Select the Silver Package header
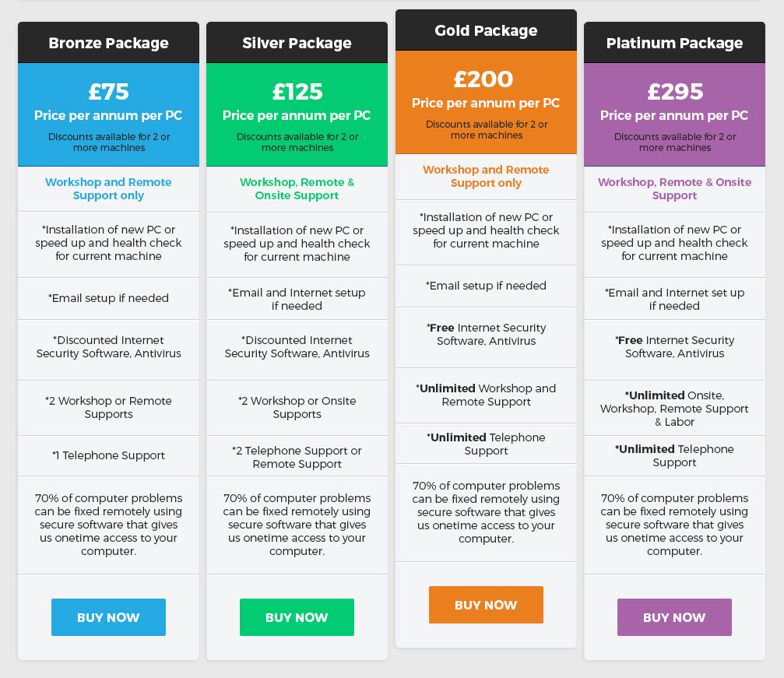This screenshot has width=784, height=678. point(297,43)
